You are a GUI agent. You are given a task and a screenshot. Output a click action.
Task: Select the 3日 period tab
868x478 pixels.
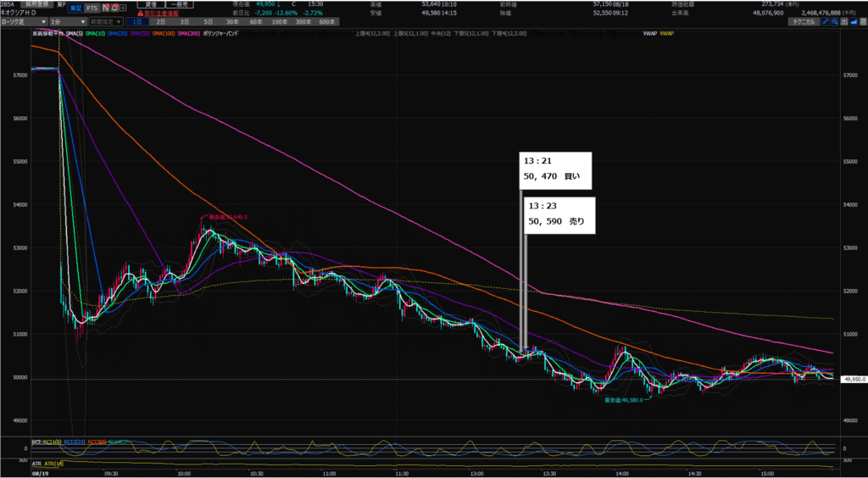[184, 21]
